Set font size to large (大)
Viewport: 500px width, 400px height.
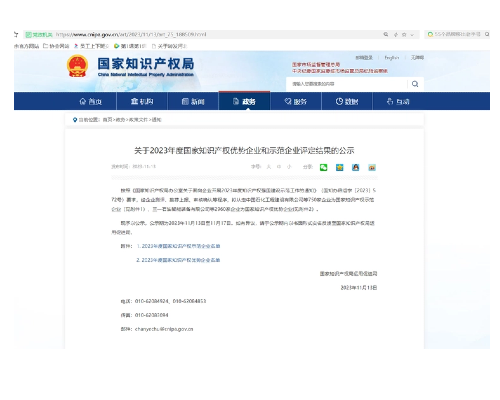(269, 167)
